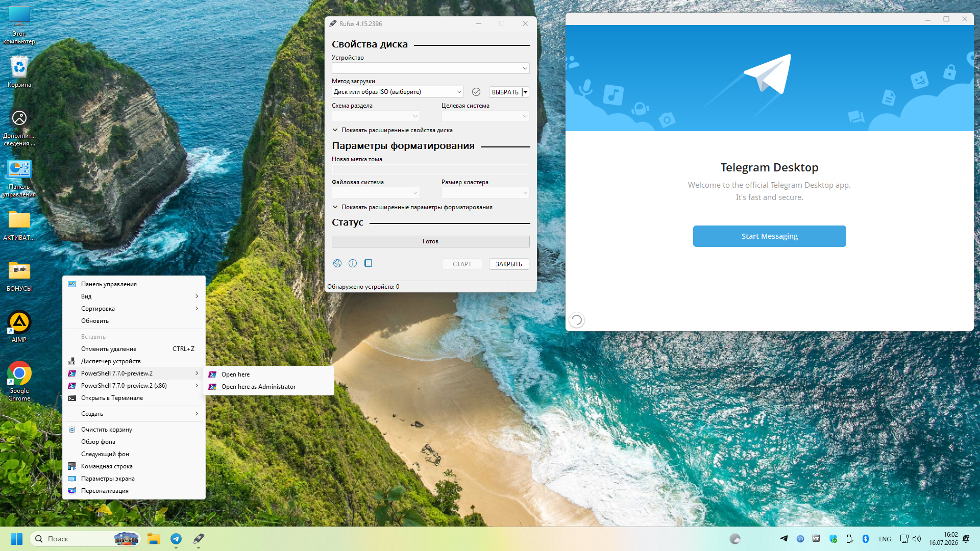This screenshot has height=551, width=980.
Task: Open the Файловая система dropdown
Action: (x=376, y=193)
